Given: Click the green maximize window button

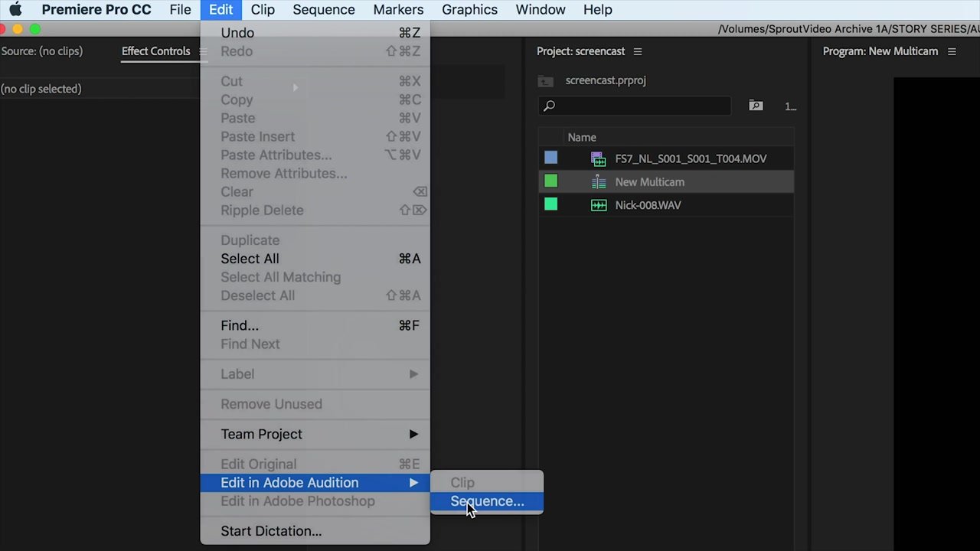Looking at the screenshot, I should click(34, 29).
